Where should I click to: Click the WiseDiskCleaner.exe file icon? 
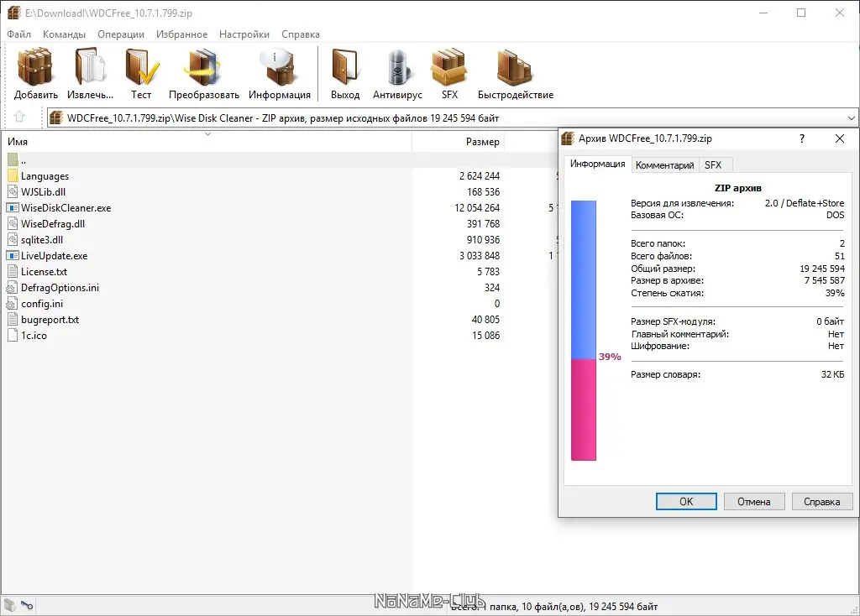click(13, 207)
